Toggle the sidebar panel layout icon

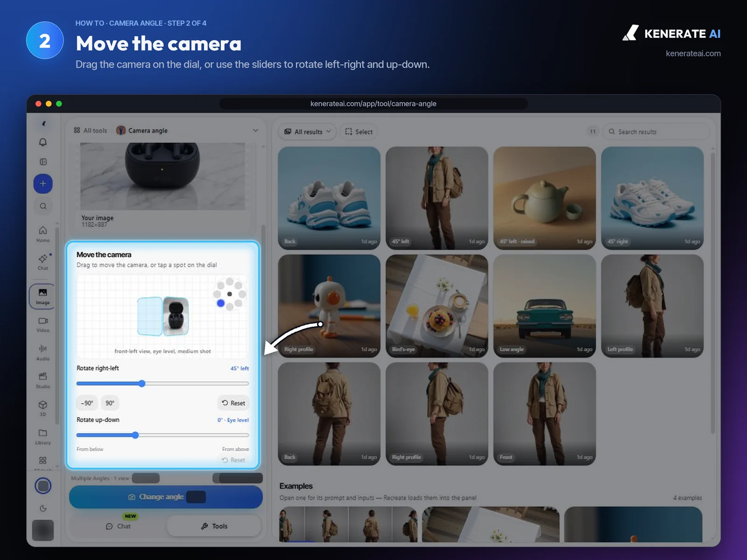tap(43, 162)
